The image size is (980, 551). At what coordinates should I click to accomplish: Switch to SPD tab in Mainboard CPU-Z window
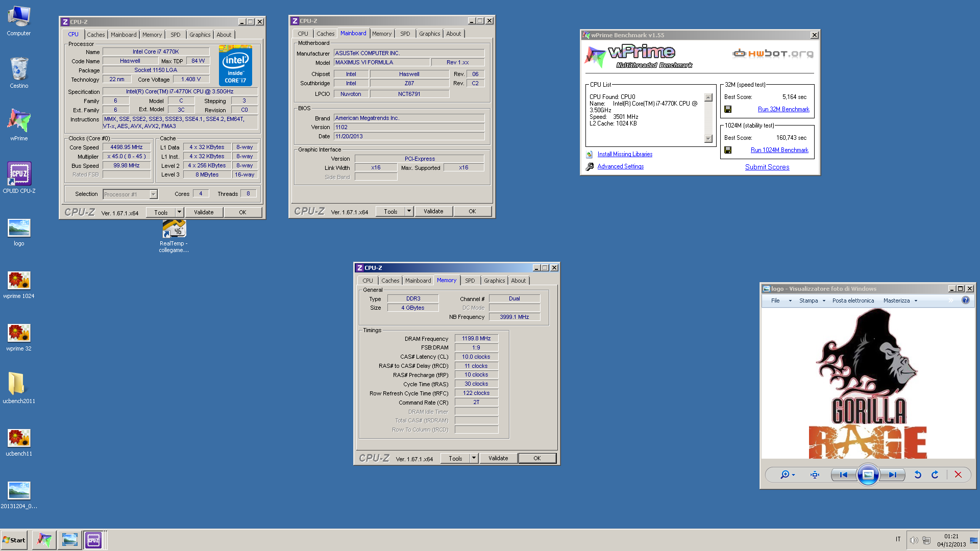(405, 34)
